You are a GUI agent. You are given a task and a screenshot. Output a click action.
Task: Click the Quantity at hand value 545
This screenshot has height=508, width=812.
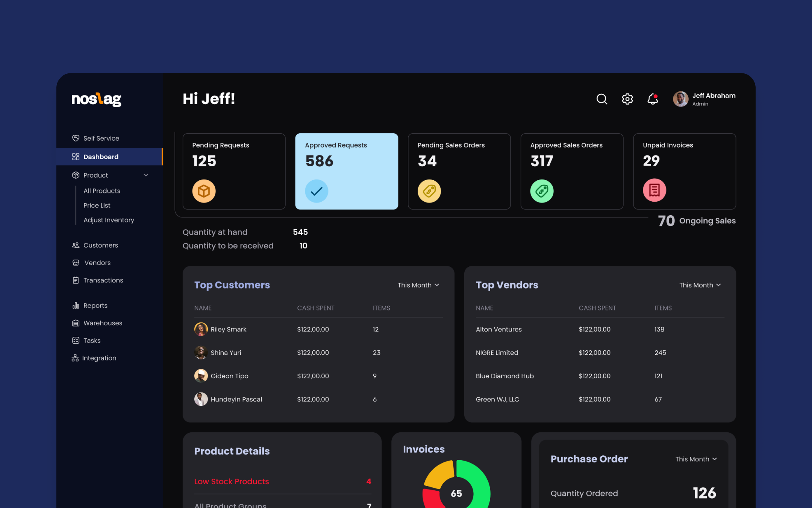click(x=300, y=232)
